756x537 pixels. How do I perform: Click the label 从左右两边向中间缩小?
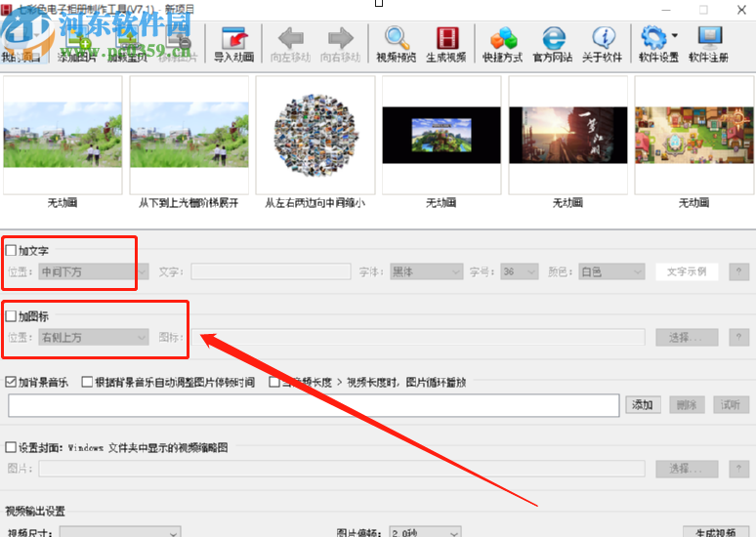point(315,203)
